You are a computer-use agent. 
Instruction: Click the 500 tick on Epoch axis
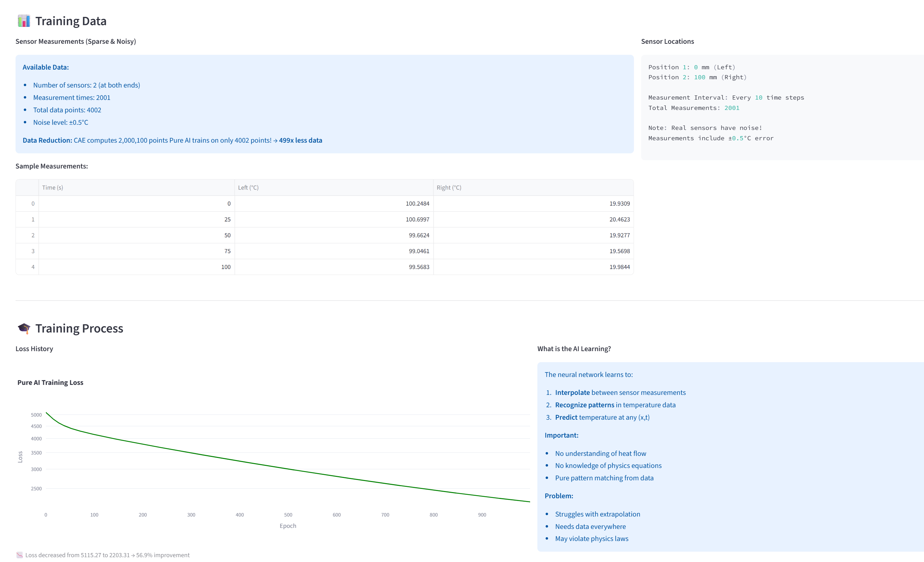[288, 515]
